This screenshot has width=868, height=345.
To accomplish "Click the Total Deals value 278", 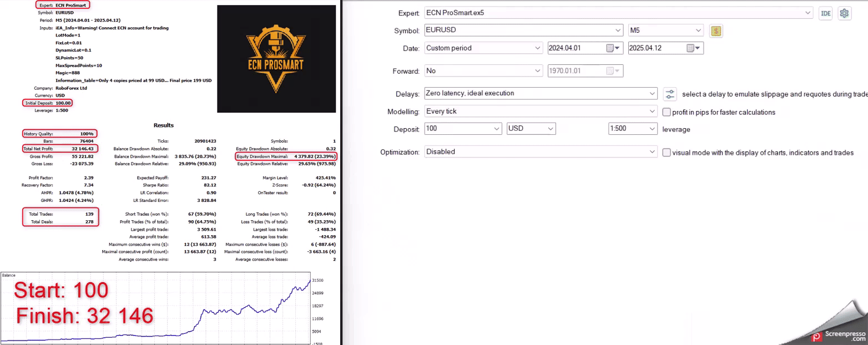I will point(89,222).
